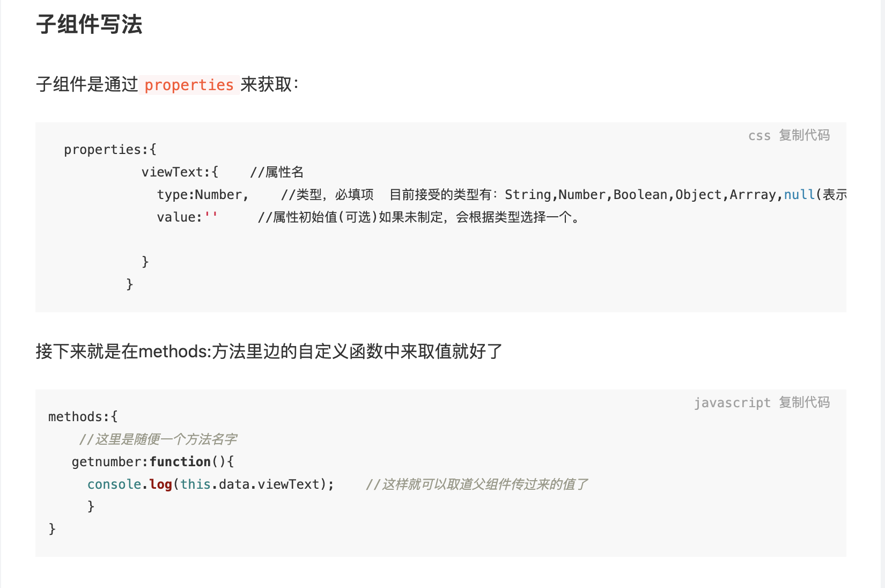
Task: Click the value:'' code line
Action: [187, 217]
